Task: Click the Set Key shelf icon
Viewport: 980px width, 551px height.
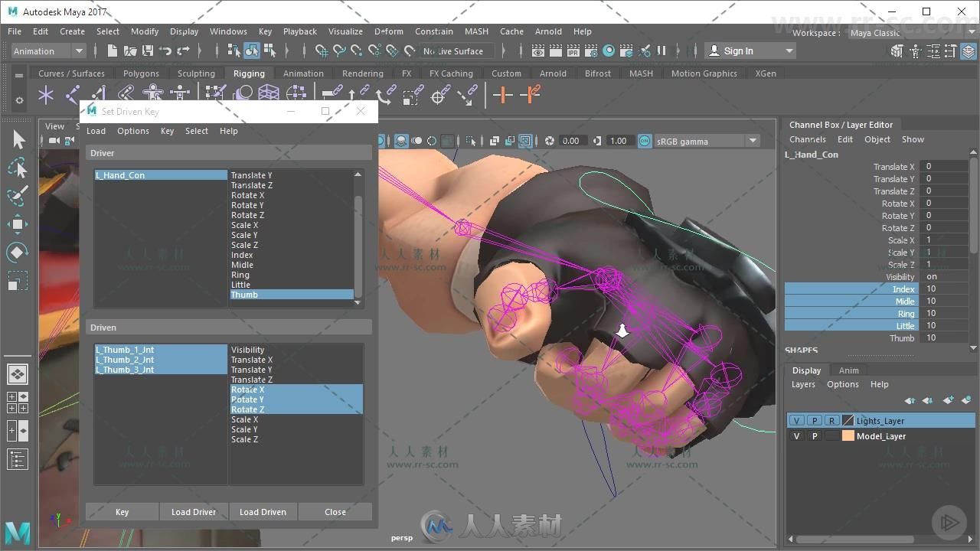Action: 503,94
